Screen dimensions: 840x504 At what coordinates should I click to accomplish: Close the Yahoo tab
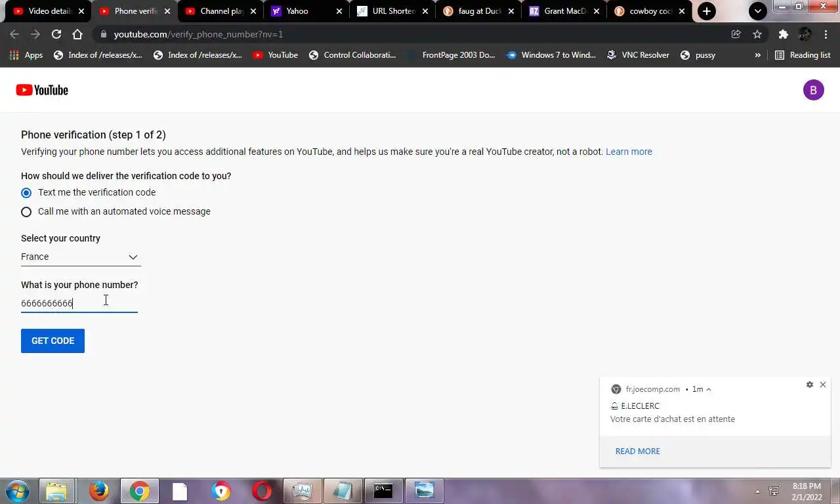pyautogui.click(x=339, y=11)
